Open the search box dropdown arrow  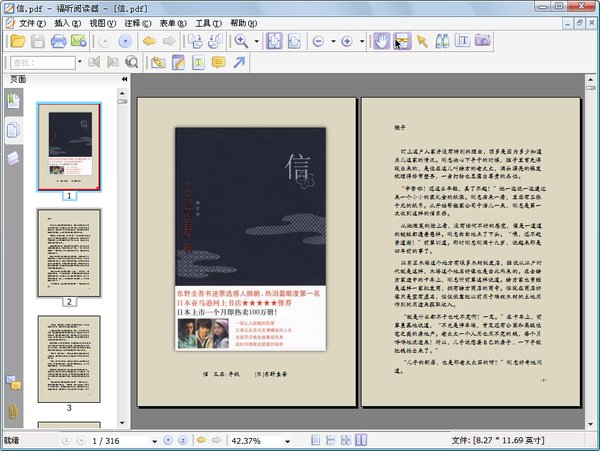click(x=80, y=63)
